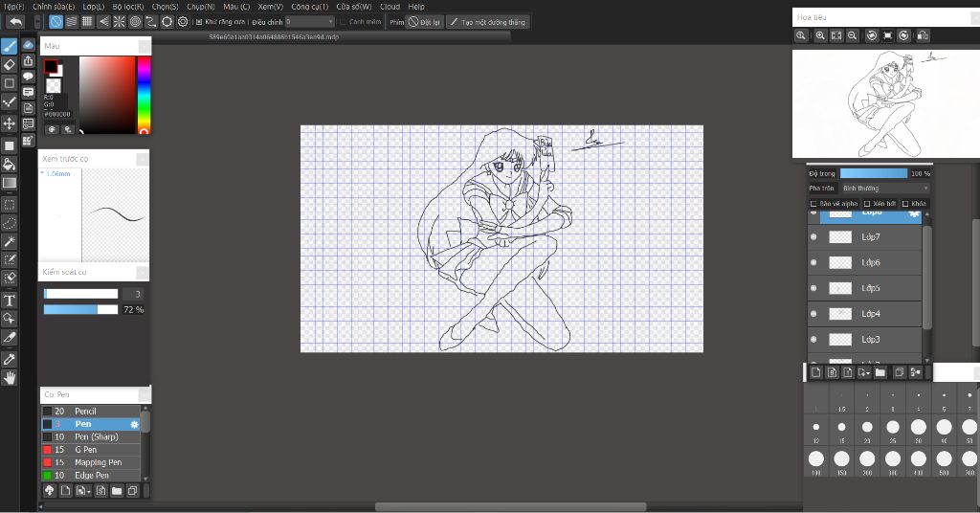
Task: Click the cloud icon in second toolbar column
Action: click(x=28, y=45)
